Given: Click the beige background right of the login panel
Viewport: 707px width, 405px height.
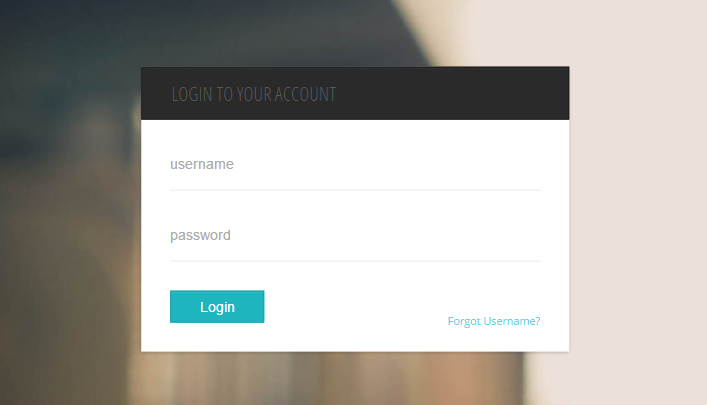Looking at the screenshot, I should coord(638,203).
